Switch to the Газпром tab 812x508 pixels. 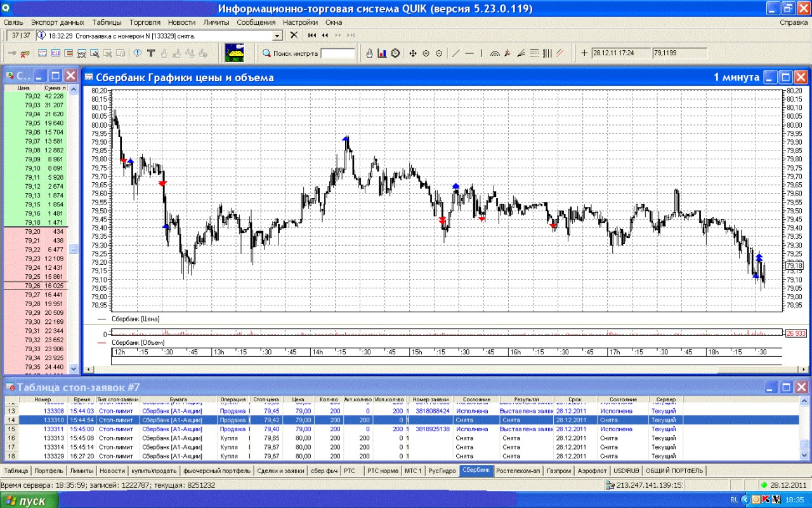coord(558,471)
